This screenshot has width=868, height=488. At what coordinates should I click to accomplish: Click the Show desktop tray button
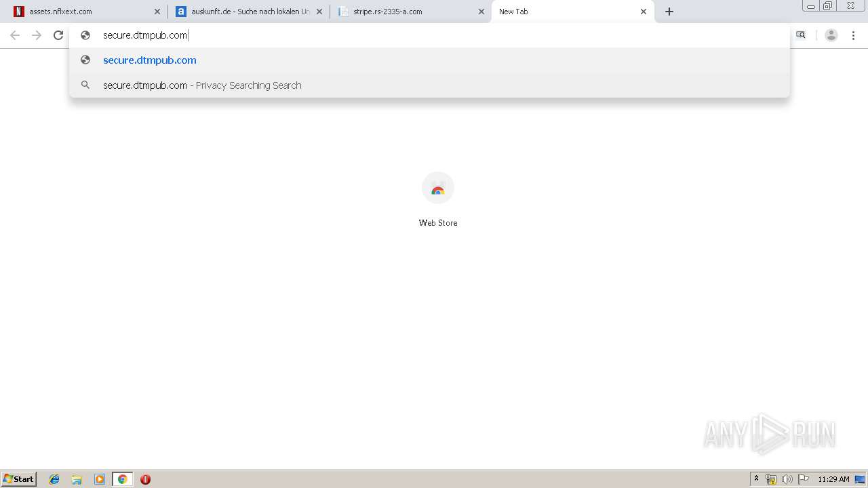860,479
